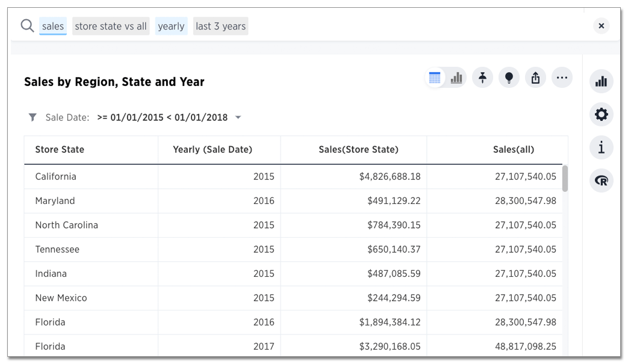Viewport: 628px width, 364px height.
Task: Select the 'store state vs all' token
Action: point(110,26)
